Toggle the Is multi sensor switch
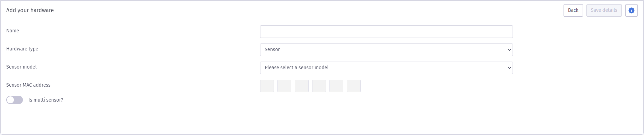644x135 pixels. 15,100
